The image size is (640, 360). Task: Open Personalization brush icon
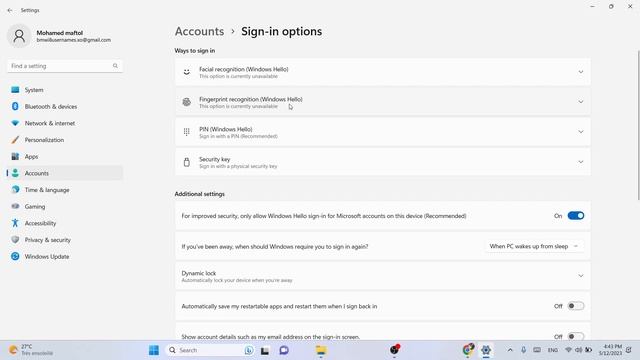pyautogui.click(x=15, y=140)
